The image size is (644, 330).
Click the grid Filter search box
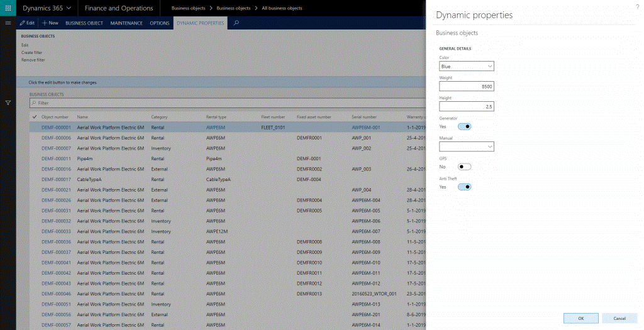(228, 103)
